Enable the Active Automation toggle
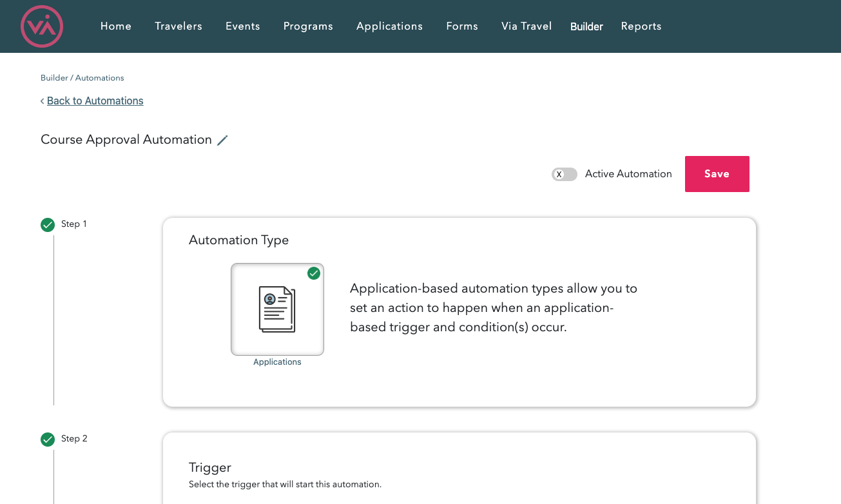This screenshot has width=841, height=504. tap(564, 174)
